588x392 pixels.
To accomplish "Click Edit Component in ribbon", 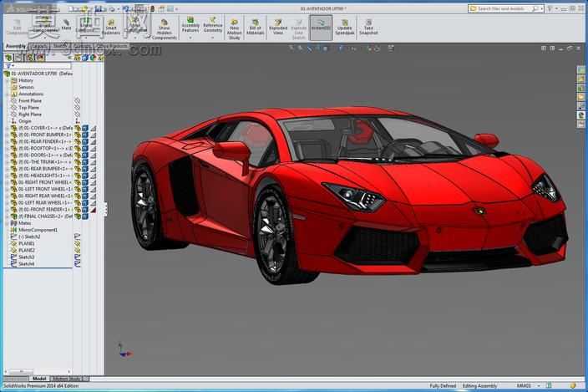I will point(17,27).
